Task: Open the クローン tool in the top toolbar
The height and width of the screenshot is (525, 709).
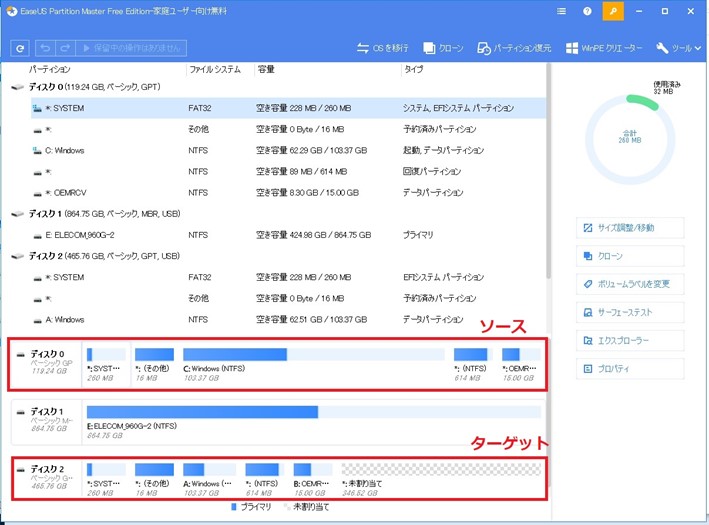Action: (443, 48)
